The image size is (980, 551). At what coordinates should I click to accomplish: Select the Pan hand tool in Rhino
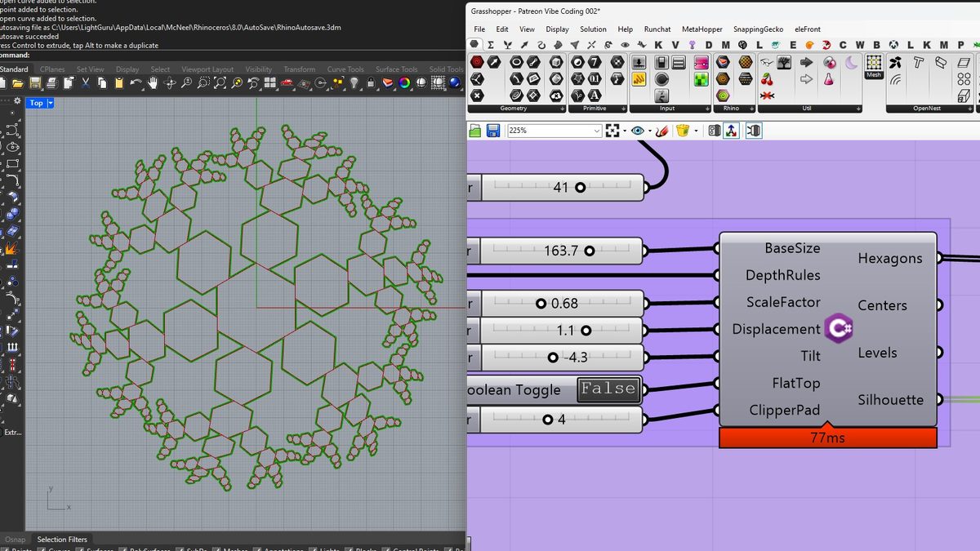coord(154,82)
